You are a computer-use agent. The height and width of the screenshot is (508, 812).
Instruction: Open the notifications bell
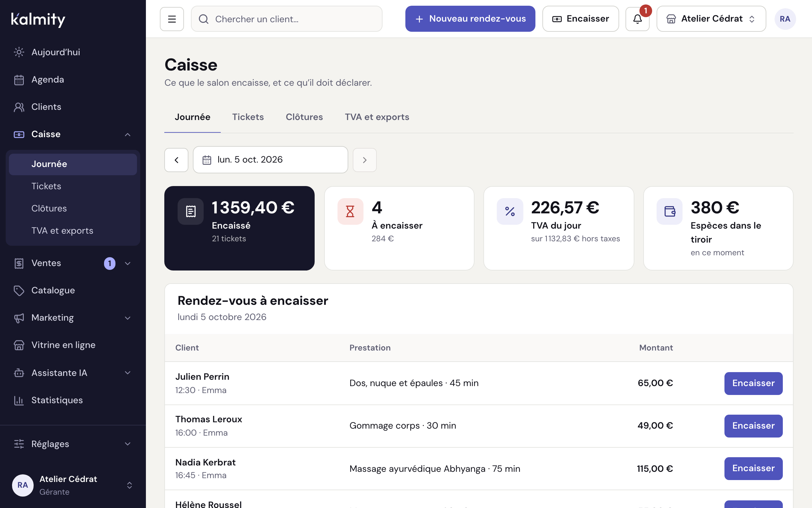(x=637, y=19)
